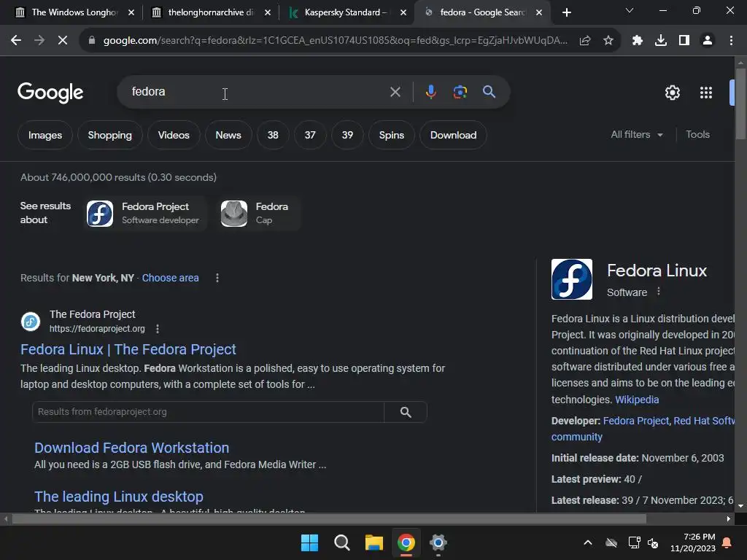Stop loading the page

coord(63,41)
